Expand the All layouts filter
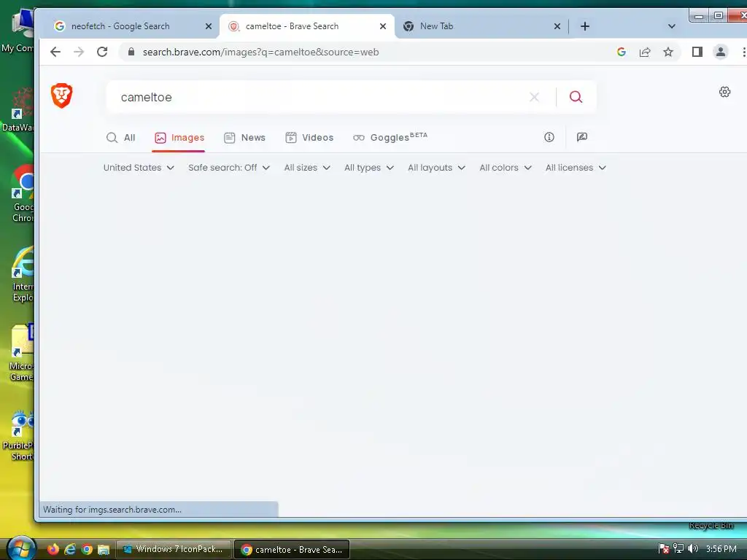 pyautogui.click(x=436, y=168)
